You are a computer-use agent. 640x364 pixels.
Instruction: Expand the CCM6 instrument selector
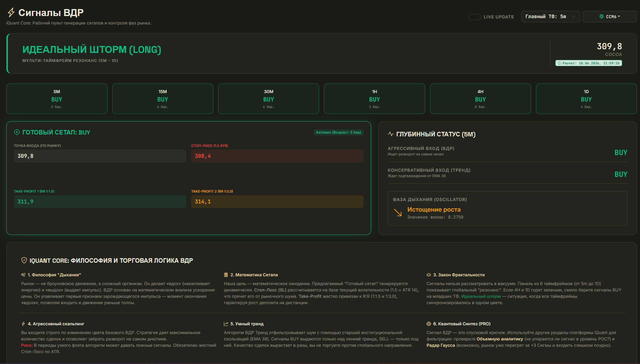(x=609, y=17)
